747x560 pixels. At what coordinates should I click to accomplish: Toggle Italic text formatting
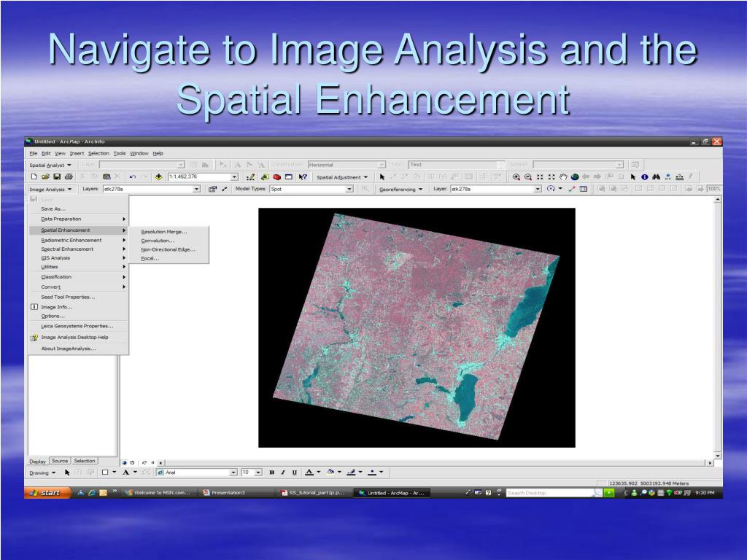[x=283, y=472]
